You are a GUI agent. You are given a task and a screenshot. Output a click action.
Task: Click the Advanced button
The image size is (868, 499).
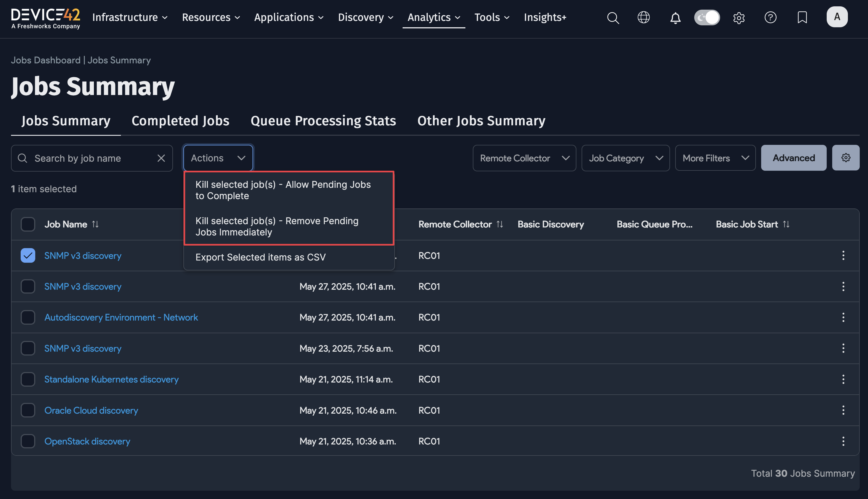(x=794, y=158)
